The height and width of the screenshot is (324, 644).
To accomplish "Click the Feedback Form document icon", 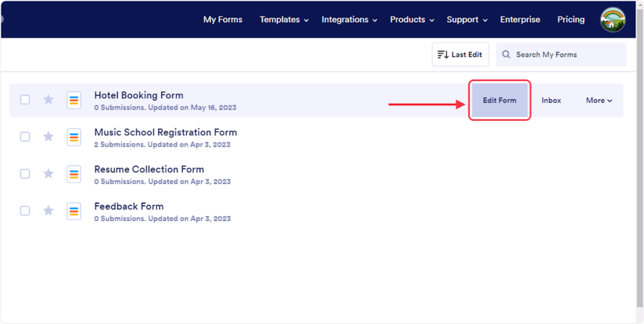I will coord(74,211).
